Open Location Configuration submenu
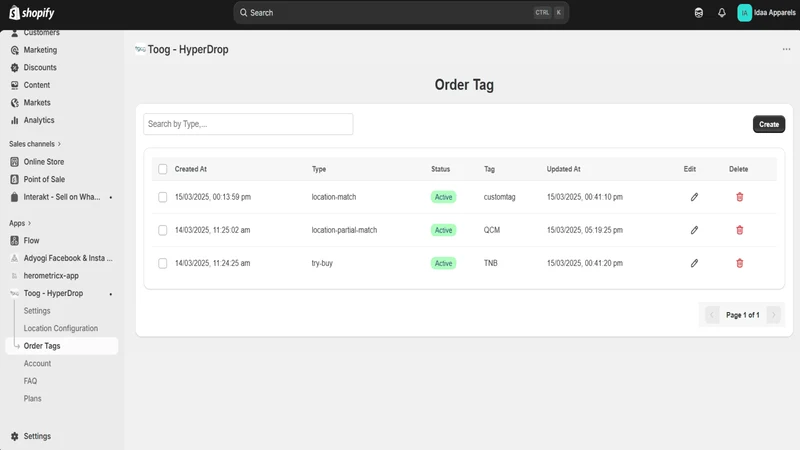800x450 pixels. tap(61, 328)
